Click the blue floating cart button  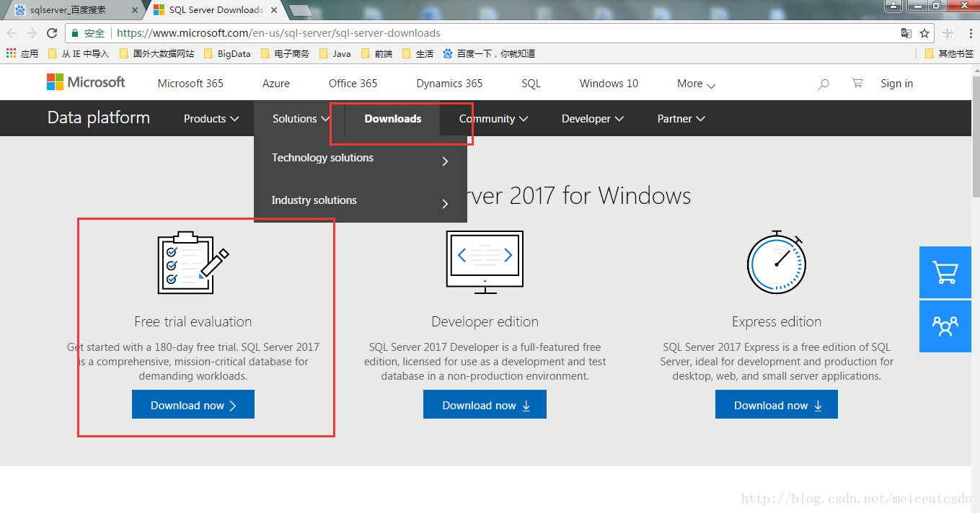click(x=945, y=272)
